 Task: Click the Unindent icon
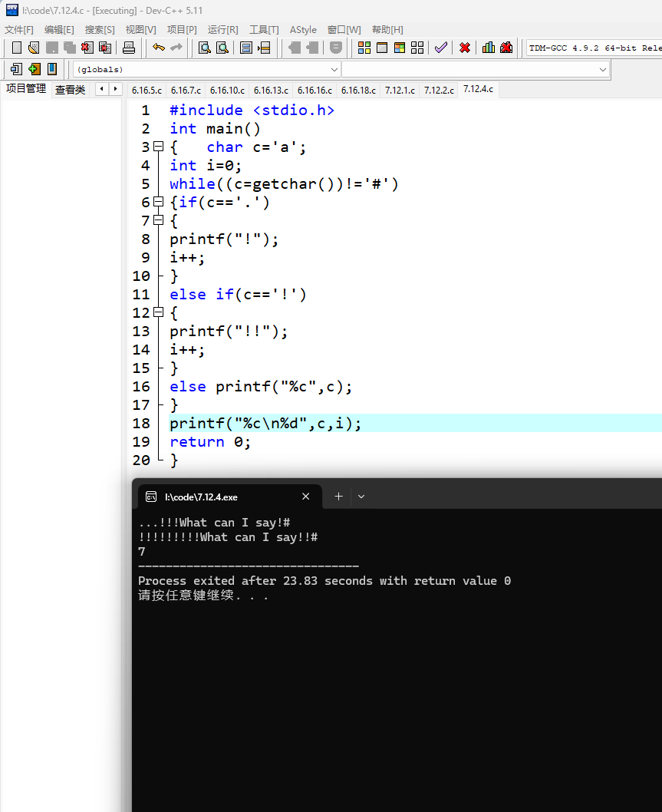point(295,48)
